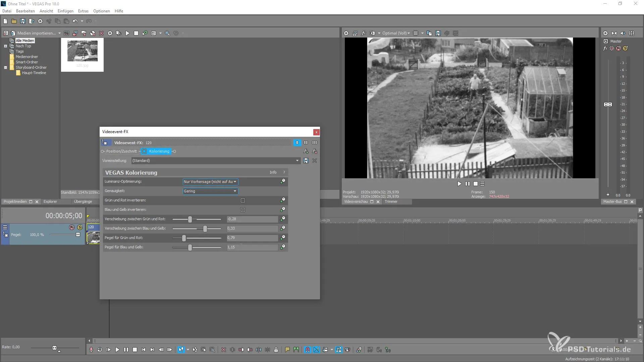This screenshot has height=362, width=644.
Task: Delete the preset with the X beside Voreinstellung
Action: click(315, 161)
